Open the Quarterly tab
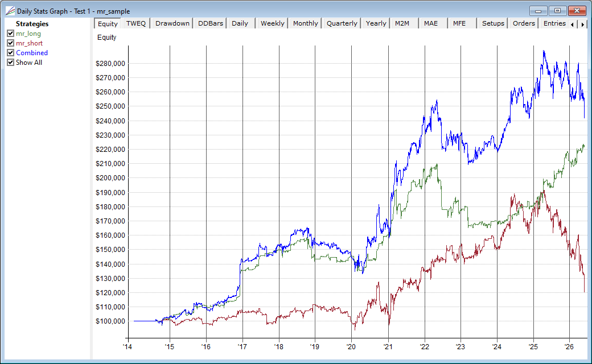592x364 pixels. click(342, 23)
